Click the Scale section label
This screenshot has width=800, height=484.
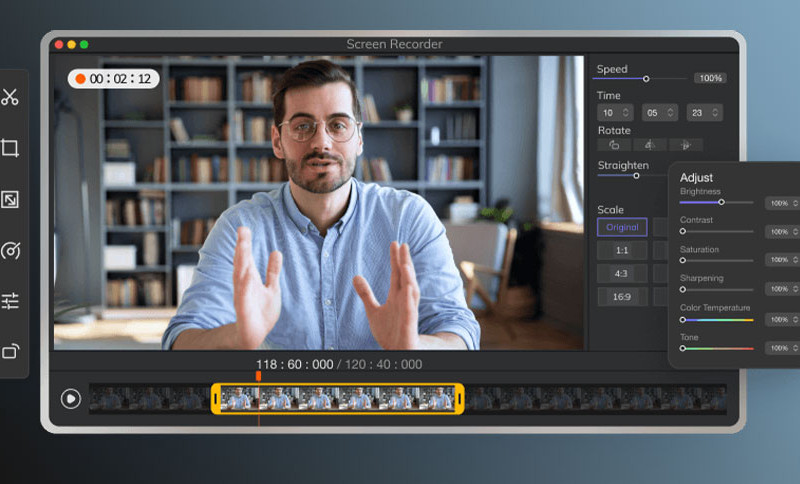610,210
